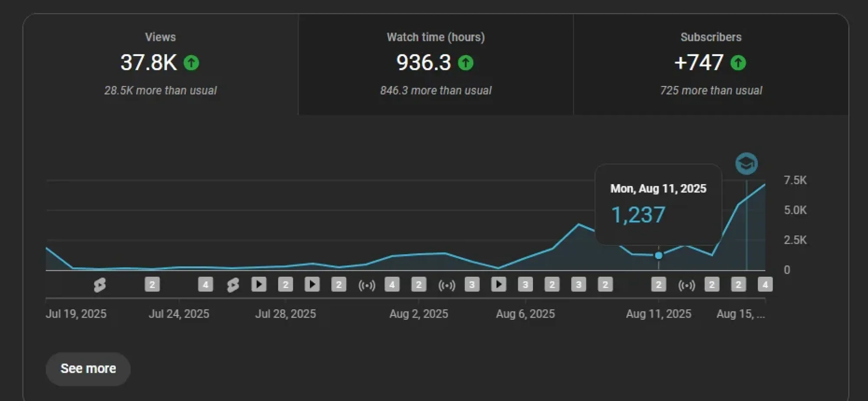868x401 pixels.
Task: Click the 3 badge above Aug 6, 2025
Action: (525, 285)
